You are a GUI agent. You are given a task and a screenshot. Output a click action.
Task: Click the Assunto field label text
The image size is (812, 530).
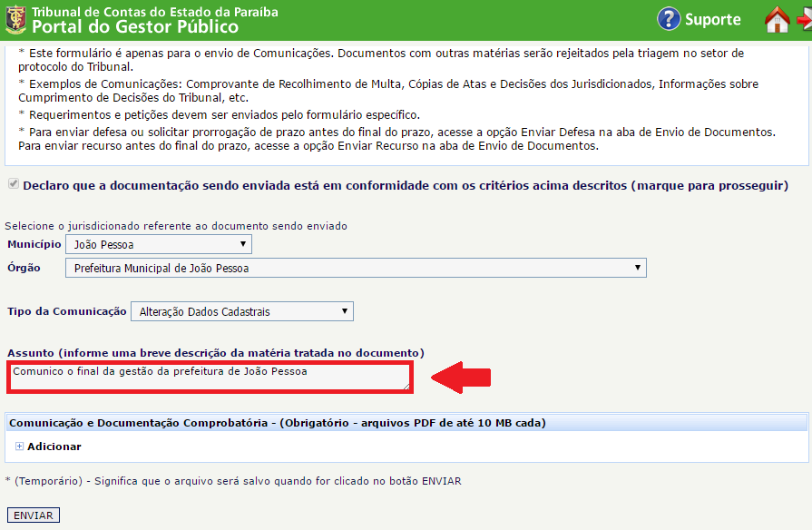point(216,352)
